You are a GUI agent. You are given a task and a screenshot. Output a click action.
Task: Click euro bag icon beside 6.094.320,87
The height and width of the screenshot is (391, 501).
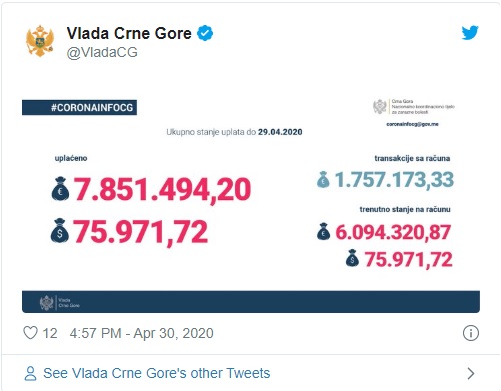coord(323,231)
